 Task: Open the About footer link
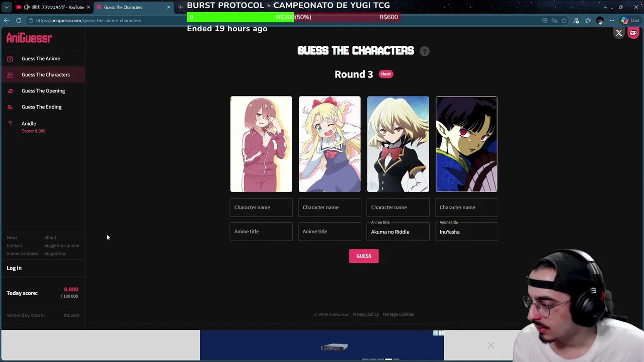[x=50, y=237]
